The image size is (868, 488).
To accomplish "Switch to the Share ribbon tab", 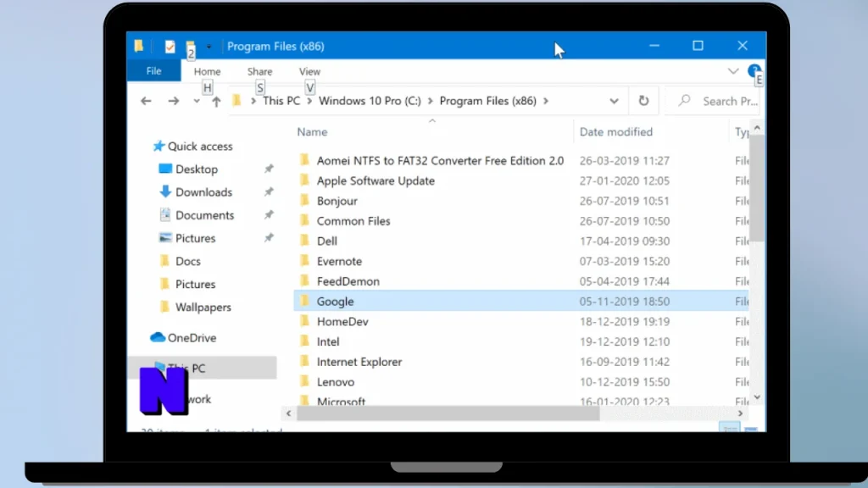I will 259,71.
